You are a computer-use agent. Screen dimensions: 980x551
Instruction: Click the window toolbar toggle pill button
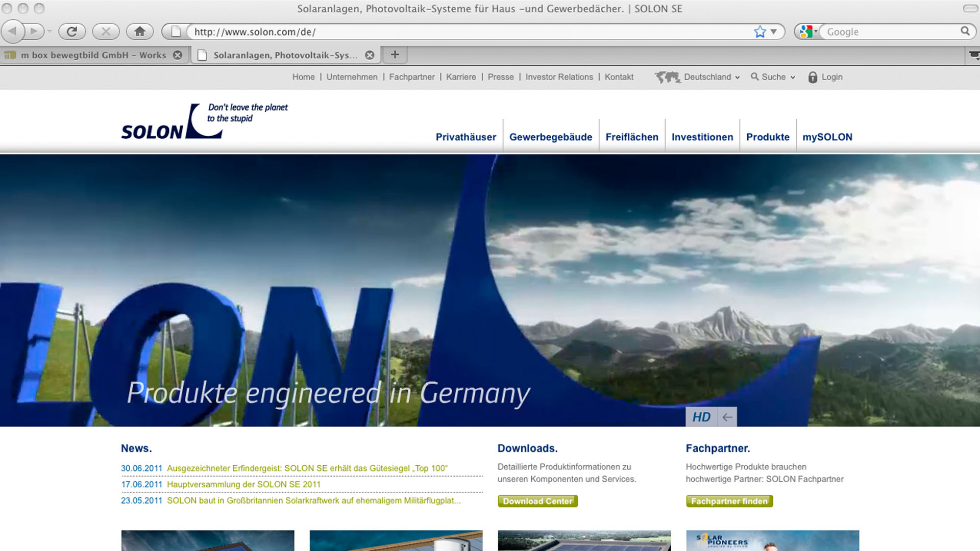[x=970, y=8]
